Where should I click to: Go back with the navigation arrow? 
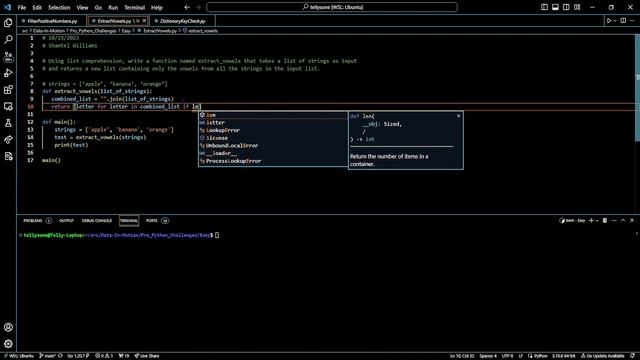(187, 7)
